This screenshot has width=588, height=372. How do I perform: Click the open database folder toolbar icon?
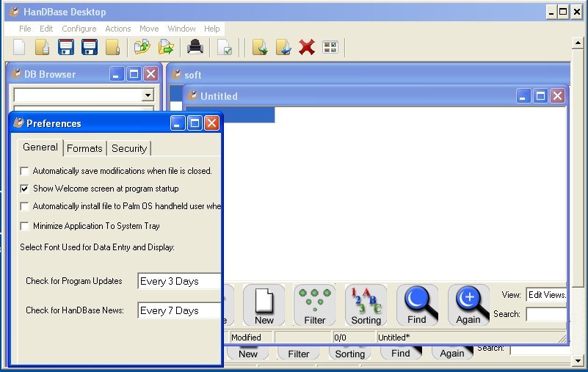[x=43, y=47]
